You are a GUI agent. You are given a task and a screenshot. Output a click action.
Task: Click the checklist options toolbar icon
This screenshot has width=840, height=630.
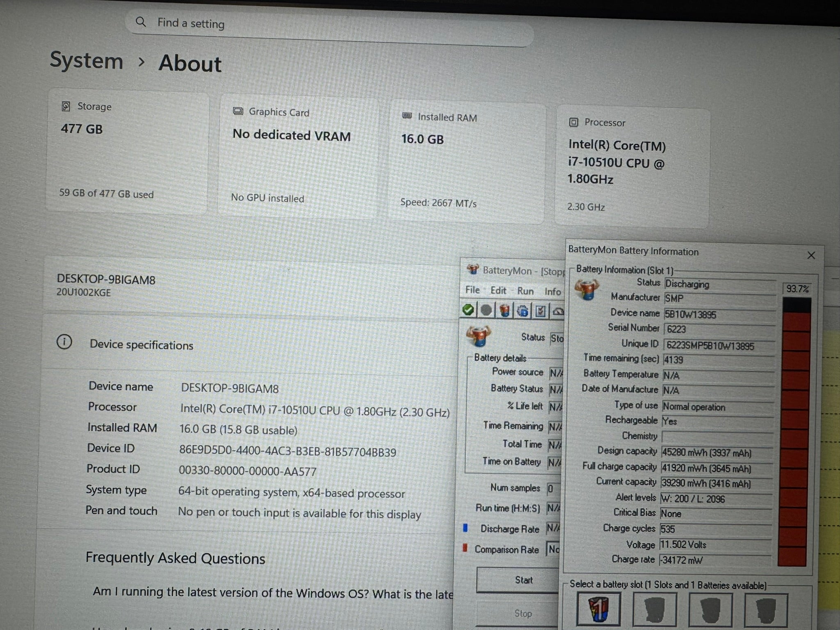[541, 312]
